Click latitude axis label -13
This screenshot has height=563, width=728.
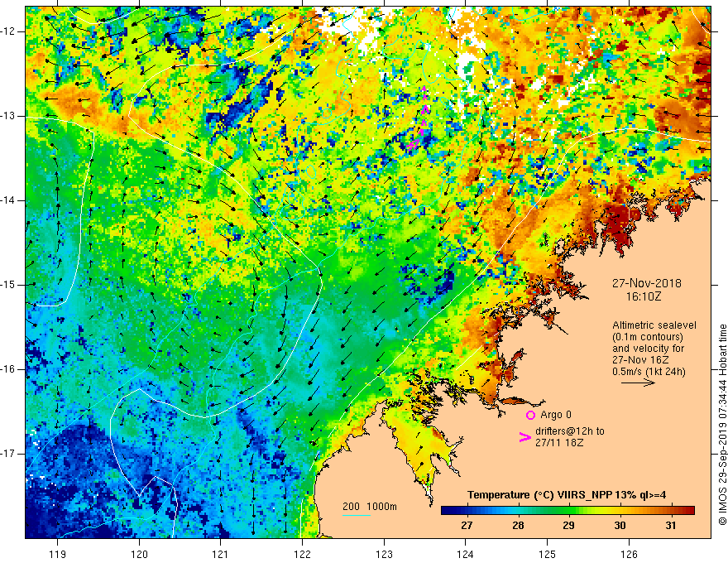click(8, 116)
